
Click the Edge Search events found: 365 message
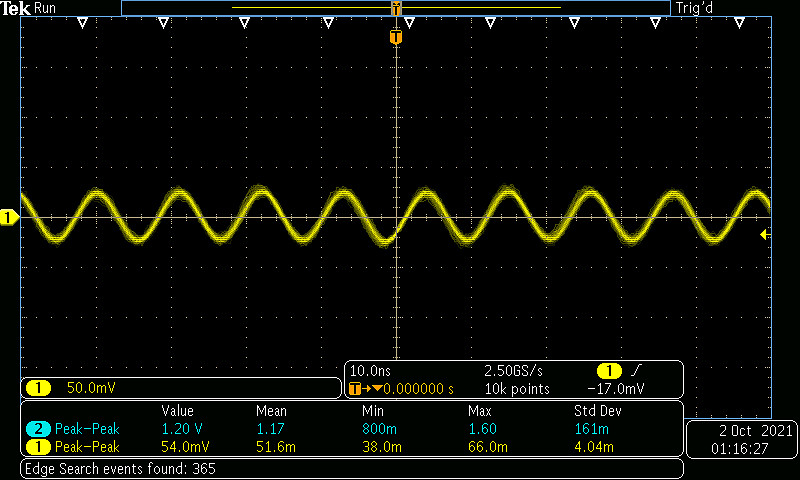[x=120, y=468]
